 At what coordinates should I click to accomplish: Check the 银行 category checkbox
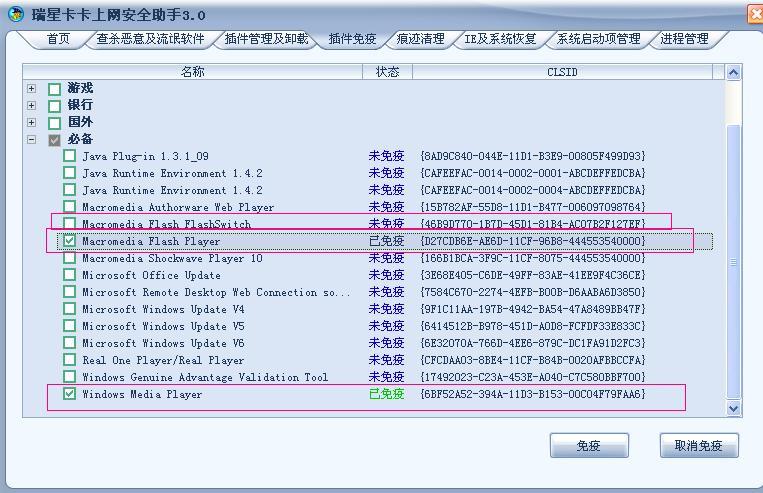54,106
